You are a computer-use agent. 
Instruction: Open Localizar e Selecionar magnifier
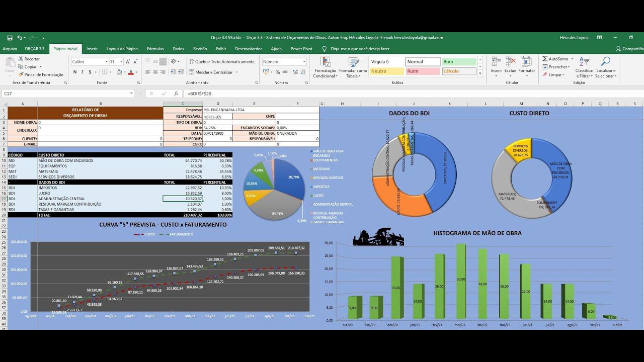click(605, 62)
